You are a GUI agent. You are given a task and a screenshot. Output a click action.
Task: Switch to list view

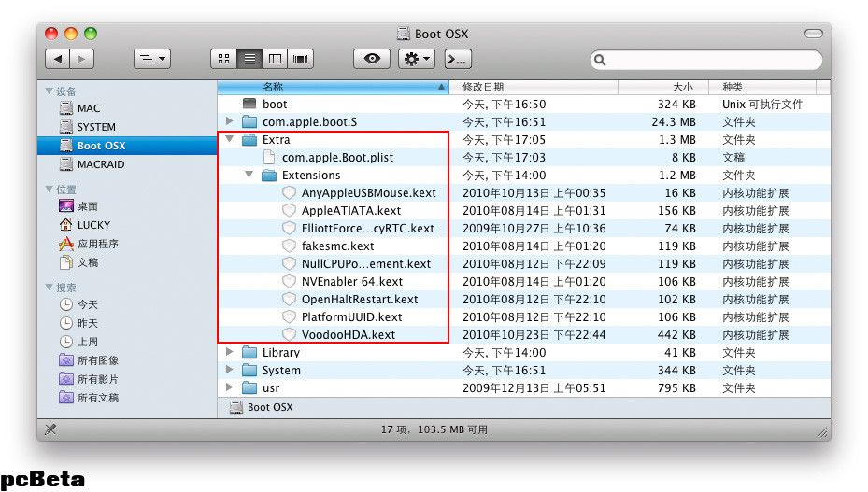tap(249, 59)
